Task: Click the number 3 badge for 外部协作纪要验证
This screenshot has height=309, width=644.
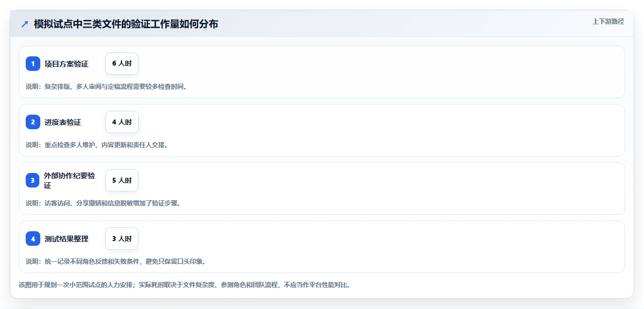Action: pyautogui.click(x=33, y=180)
